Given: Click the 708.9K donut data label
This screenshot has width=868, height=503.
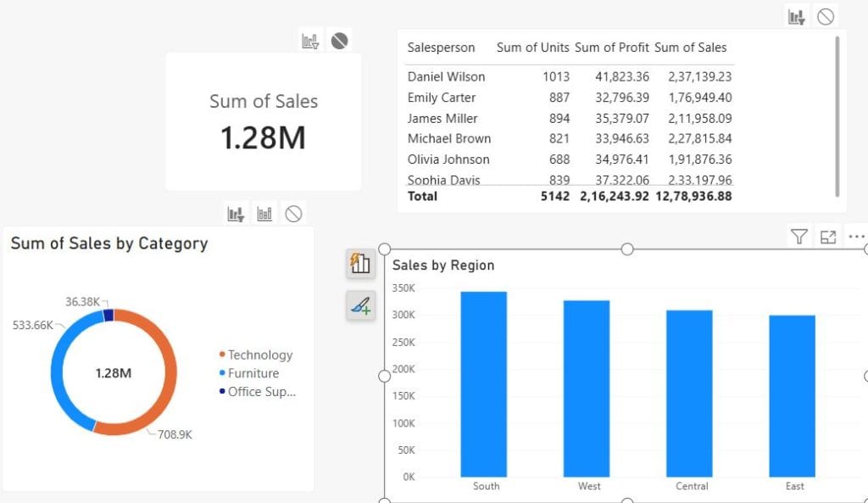Looking at the screenshot, I should (175, 435).
